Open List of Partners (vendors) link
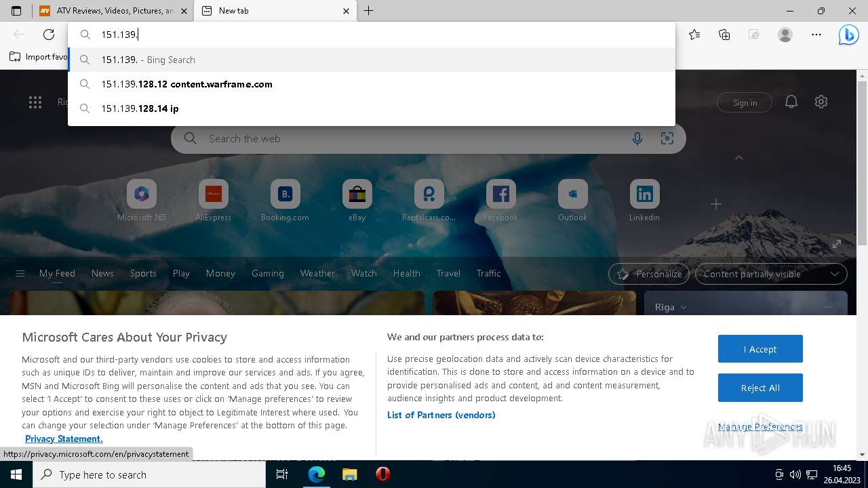Image resolution: width=868 pixels, height=488 pixels. [441, 415]
